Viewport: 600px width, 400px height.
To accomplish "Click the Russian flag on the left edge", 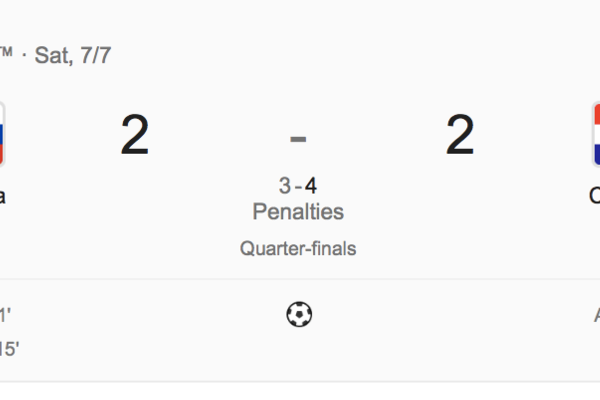I will click(x=2, y=134).
